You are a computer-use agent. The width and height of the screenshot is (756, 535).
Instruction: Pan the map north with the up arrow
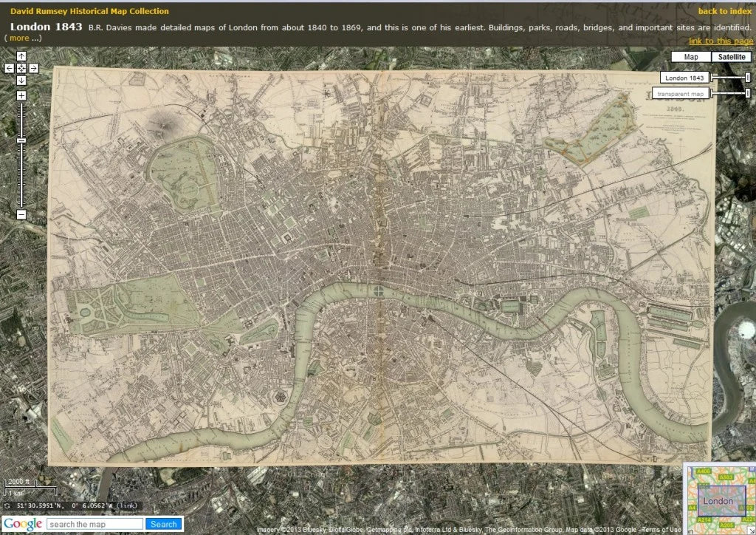tap(21, 56)
